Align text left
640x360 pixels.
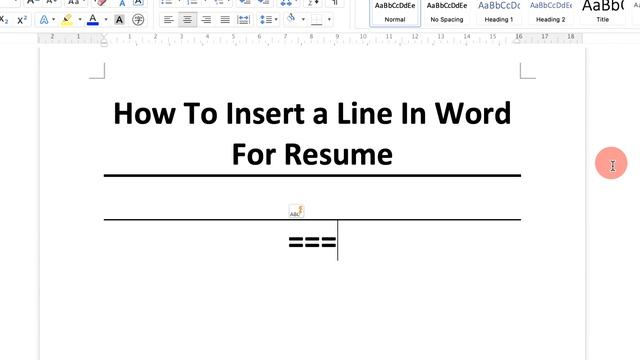169,20
